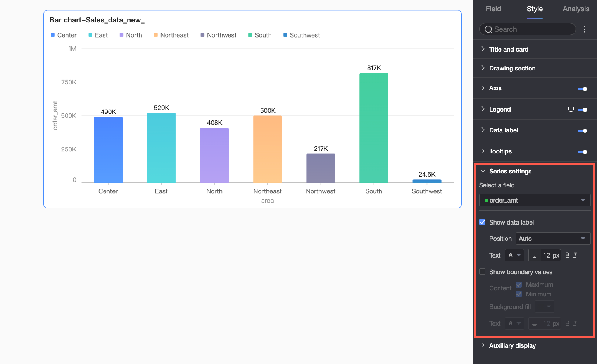Turn off the Axis toggle switch
This screenshot has height=364, width=597.
(582, 89)
